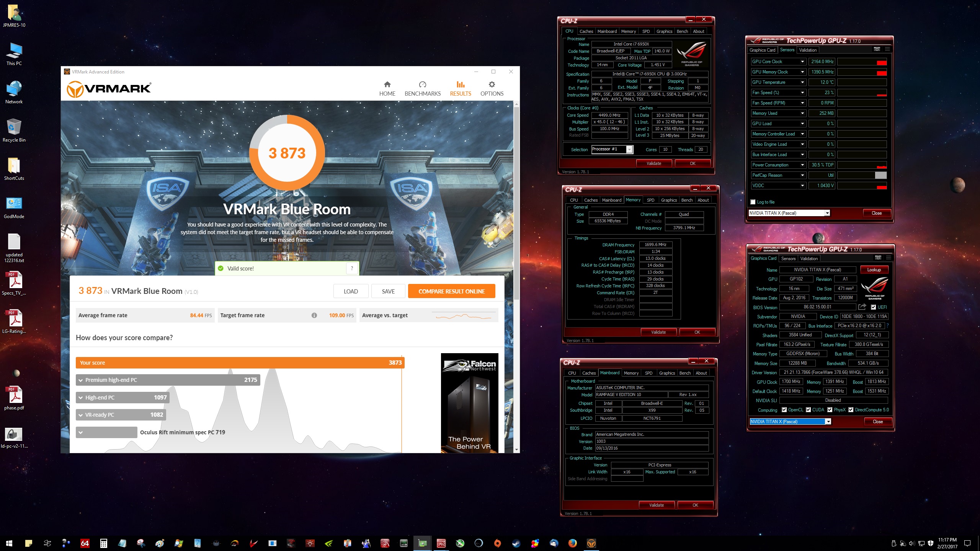Screen dimensions: 980x551
Task: Open GPU selector in Graphics Card window
Action: pos(828,422)
